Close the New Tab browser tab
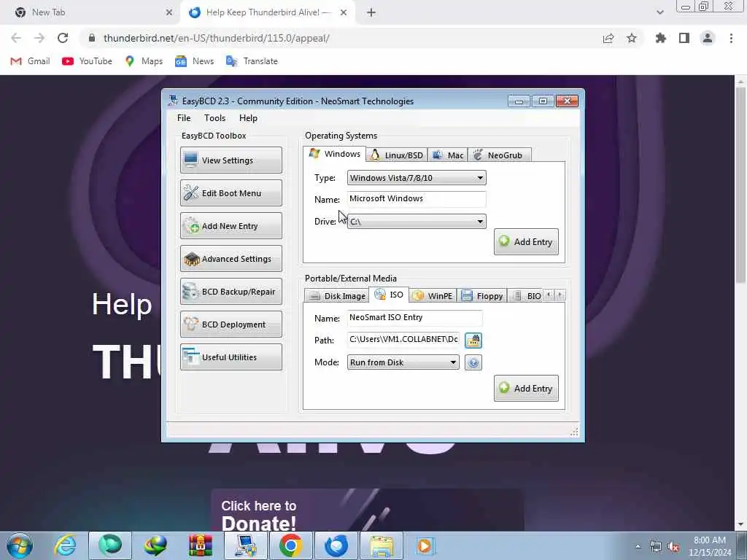The width and height of the screenshot is (747, 560). pos(169,12)
